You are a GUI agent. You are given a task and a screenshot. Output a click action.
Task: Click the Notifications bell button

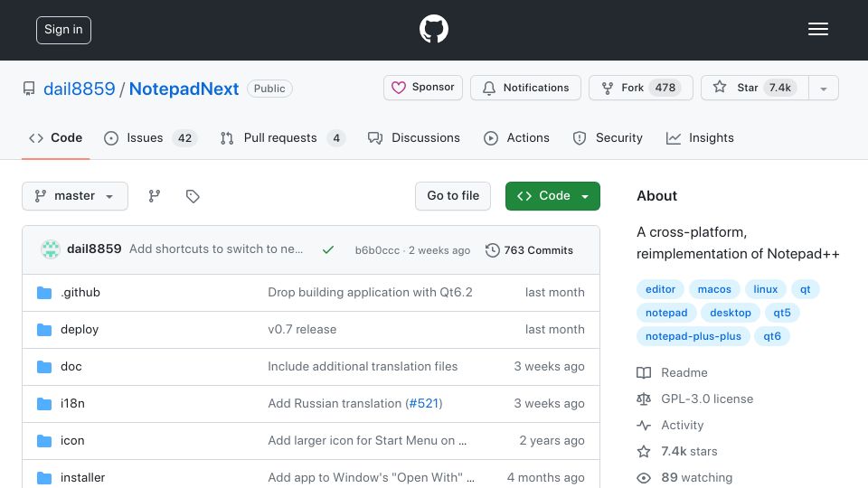pos(525,88)
